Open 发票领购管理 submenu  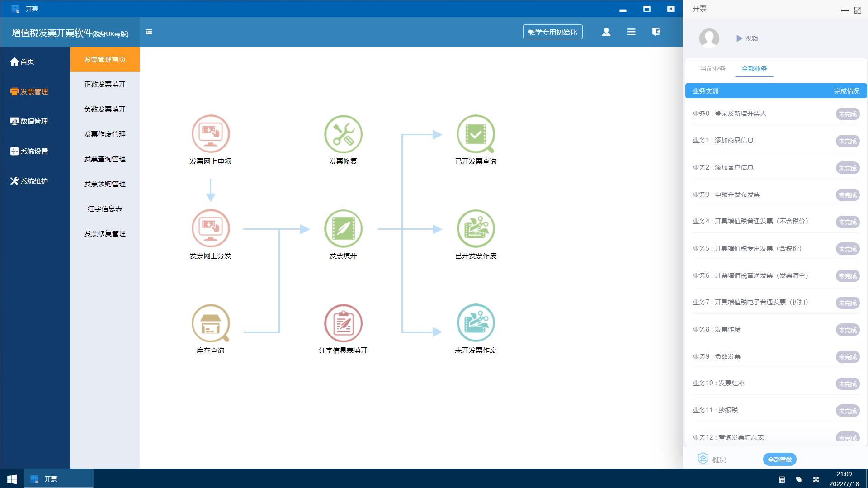[x=105, y=184]
